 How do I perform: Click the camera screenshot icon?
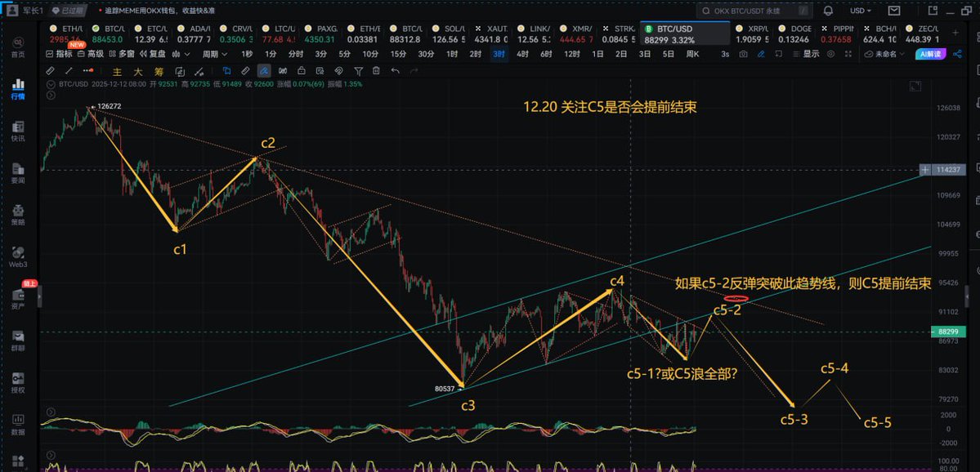[743, 54]
